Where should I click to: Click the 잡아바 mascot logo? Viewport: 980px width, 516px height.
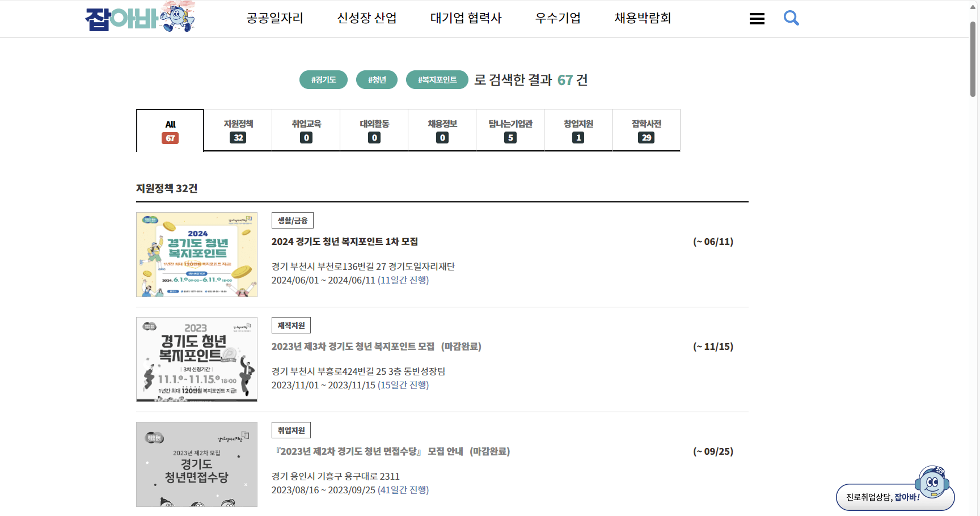[139, 18]
